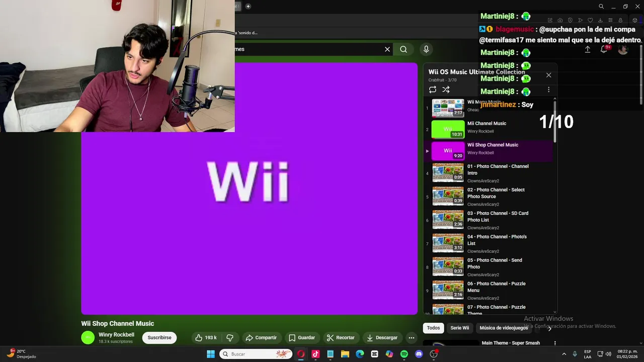Screen dimensions: 644x362
Task: Open Discord from taskbar
Action: (419, 354)
